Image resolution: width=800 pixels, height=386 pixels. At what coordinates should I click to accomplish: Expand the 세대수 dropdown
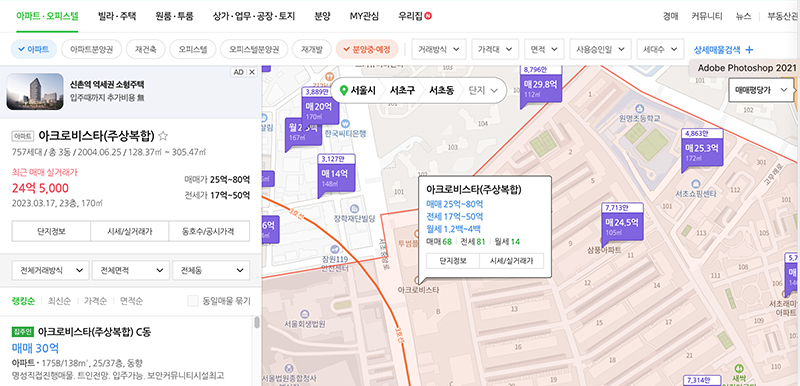coord(660,49)
